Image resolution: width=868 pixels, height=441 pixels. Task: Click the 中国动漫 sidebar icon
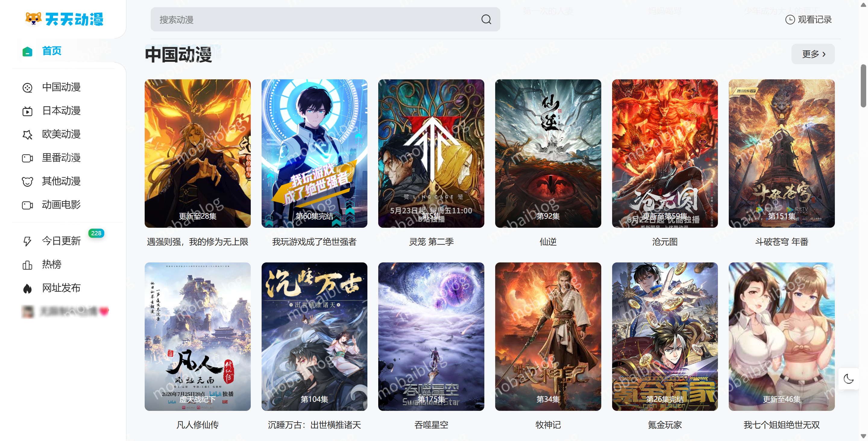click(27, 88)
